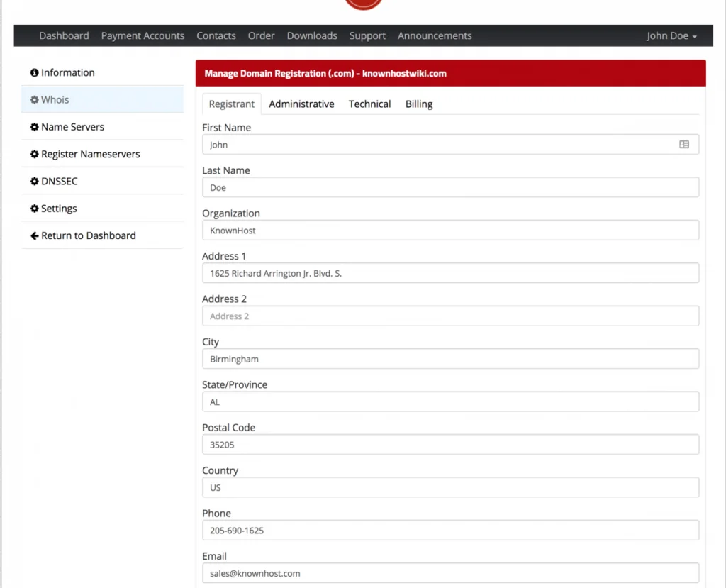Click the Country field showing US
The image size is (726, 588).
(450, 487)
